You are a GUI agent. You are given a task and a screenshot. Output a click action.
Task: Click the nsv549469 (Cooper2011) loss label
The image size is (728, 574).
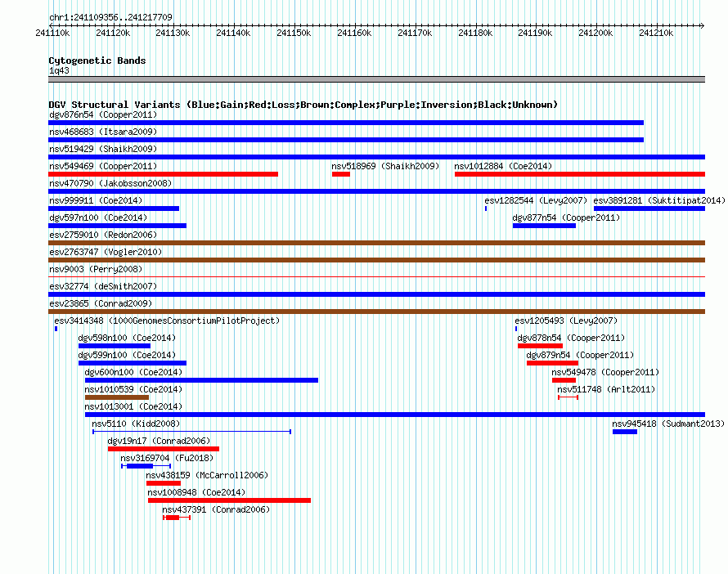coord(103,166)
